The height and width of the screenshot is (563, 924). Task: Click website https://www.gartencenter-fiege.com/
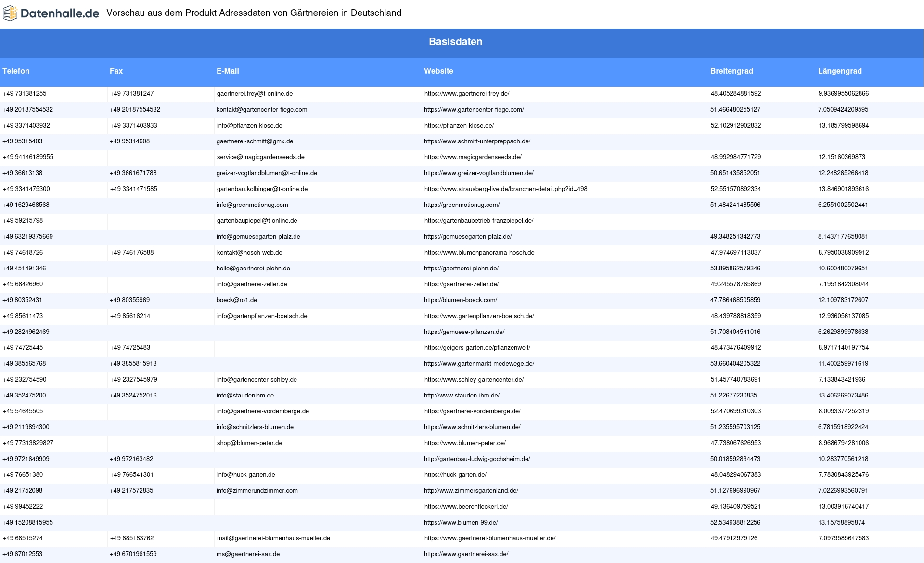click(474, 110)
